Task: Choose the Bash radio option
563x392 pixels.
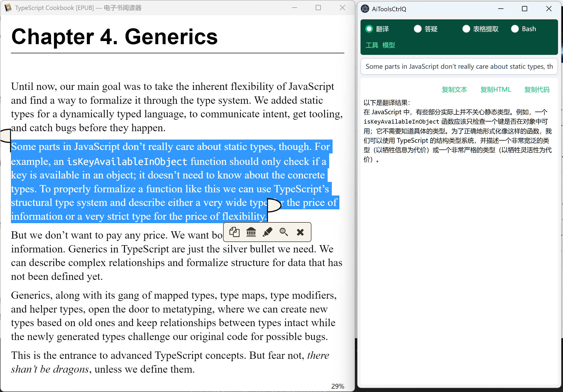Action: tap(515, 29)
